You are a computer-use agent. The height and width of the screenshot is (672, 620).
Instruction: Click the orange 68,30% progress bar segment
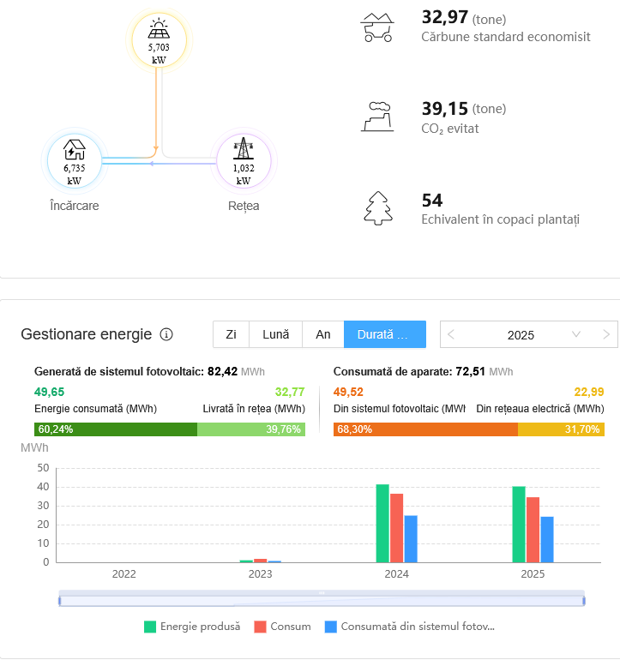[425, 429]
